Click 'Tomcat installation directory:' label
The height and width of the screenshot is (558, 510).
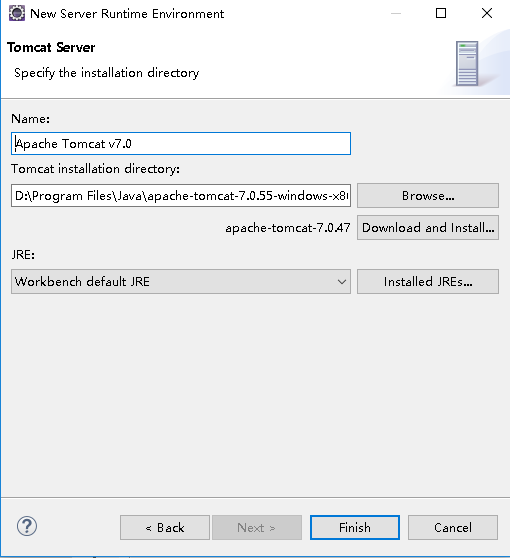tap(95, 169)
